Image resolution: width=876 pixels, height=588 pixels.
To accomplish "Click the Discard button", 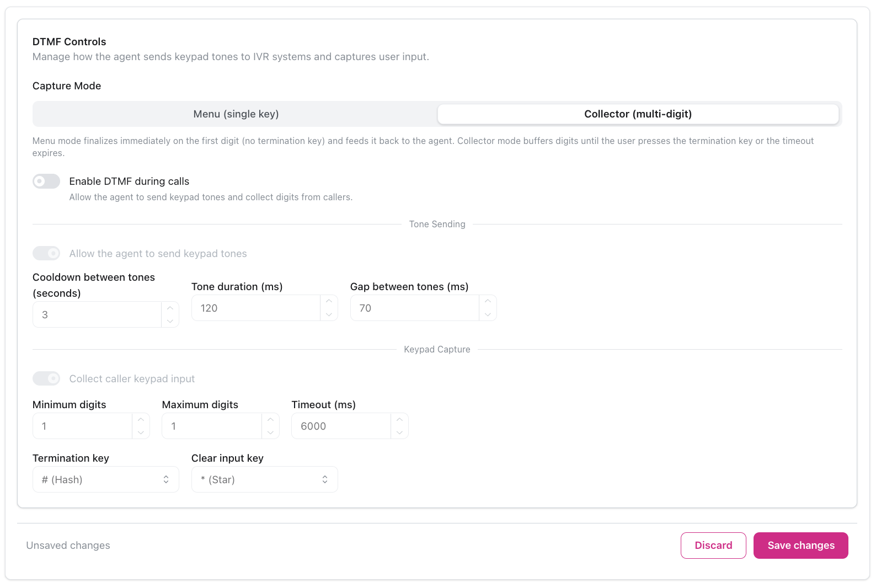I will click(713, 546).
